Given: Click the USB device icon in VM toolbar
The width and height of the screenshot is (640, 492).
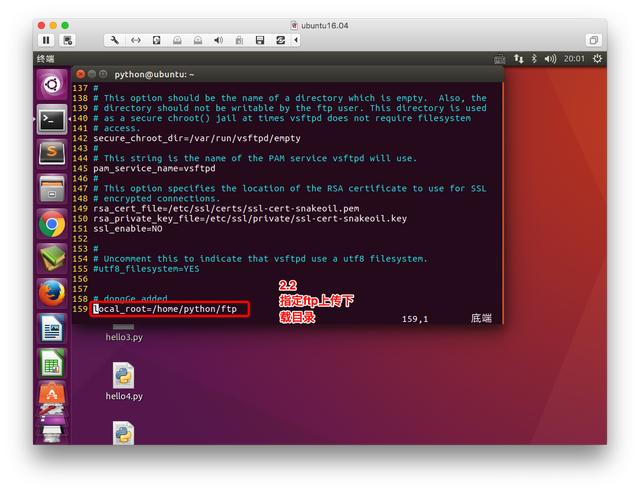Looking at the screenshot, I should click(239, 40).
